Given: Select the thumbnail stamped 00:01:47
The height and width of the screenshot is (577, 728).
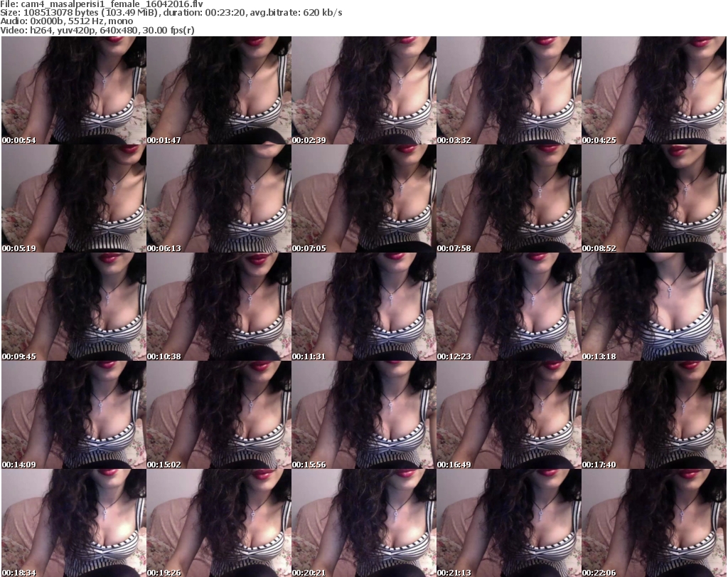Looking at the screenshot, I should point(219,90).
